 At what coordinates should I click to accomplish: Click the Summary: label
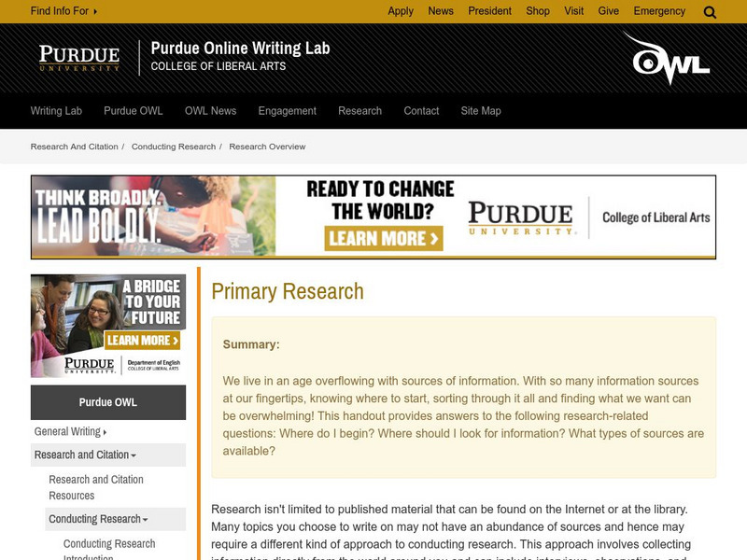point(251,344)
